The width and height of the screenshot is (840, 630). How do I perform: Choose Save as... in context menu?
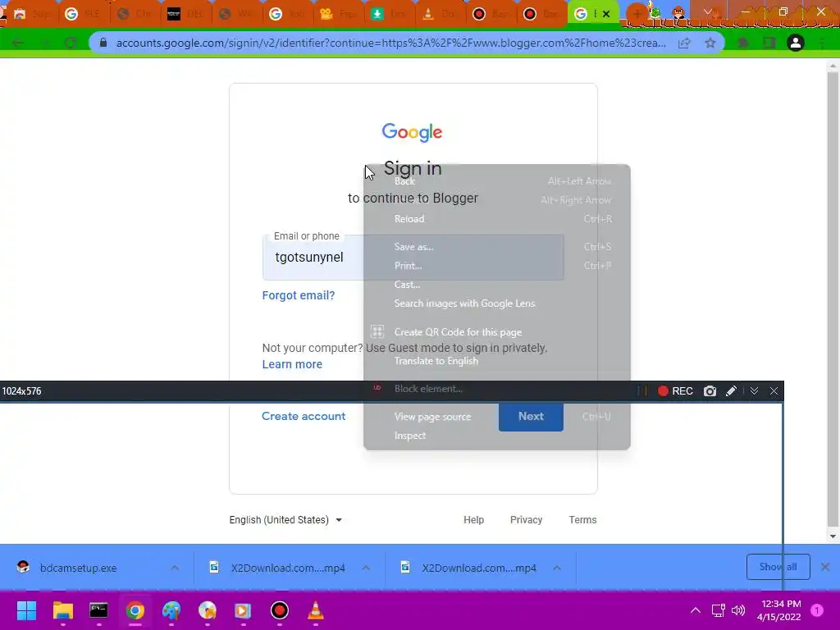[496, 246]
